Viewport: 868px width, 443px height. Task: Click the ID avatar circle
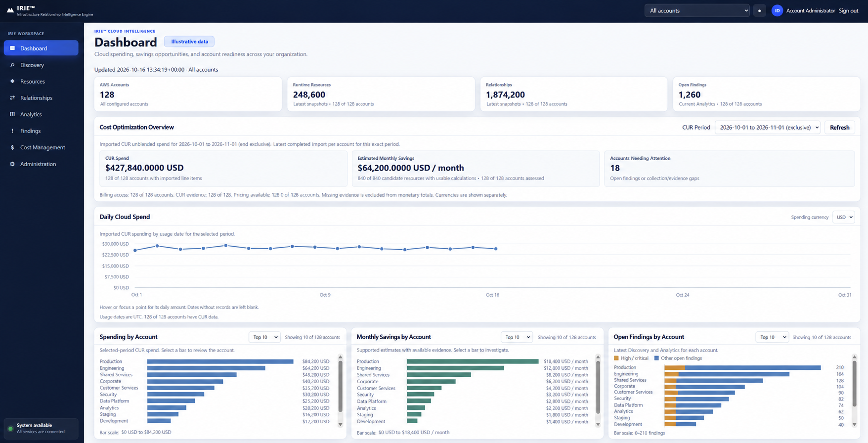[777, 10]
